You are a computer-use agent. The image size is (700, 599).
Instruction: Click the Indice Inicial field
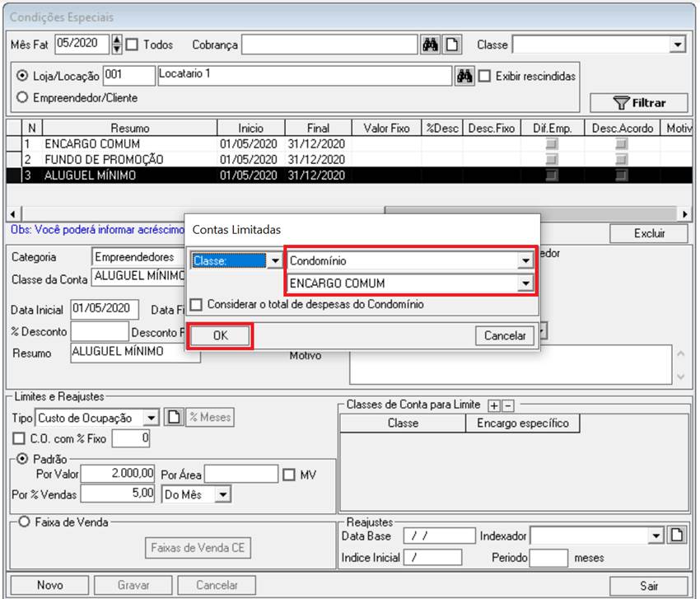[x=432, y=557]
